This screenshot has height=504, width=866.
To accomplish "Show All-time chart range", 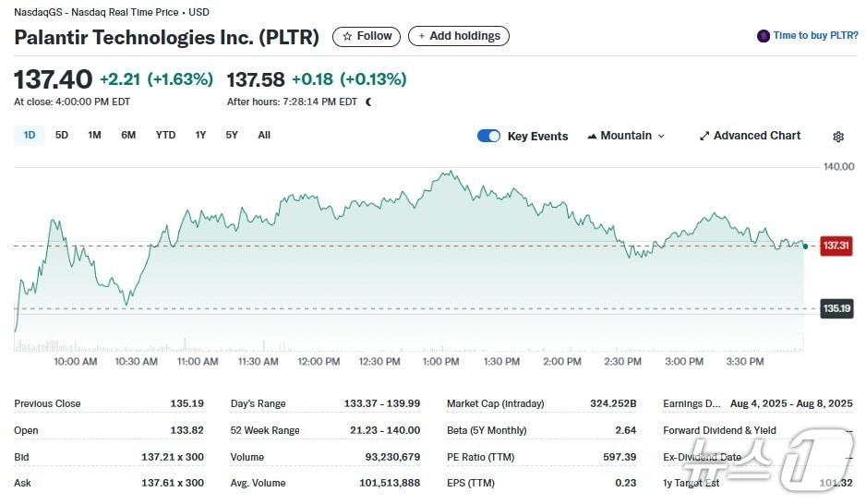I will [x=264, y=135].
